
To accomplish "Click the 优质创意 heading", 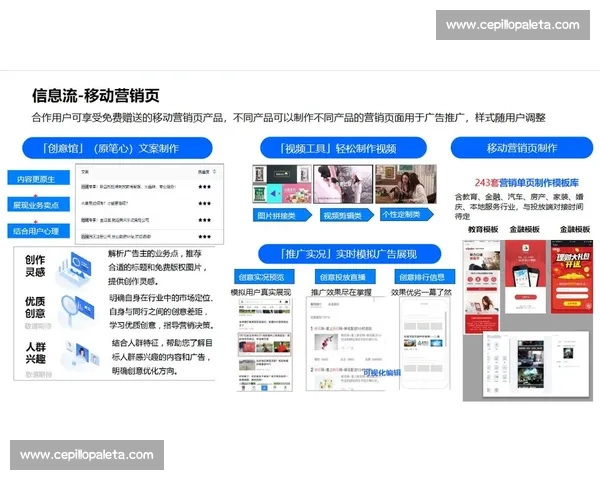I will click(35, 307).
